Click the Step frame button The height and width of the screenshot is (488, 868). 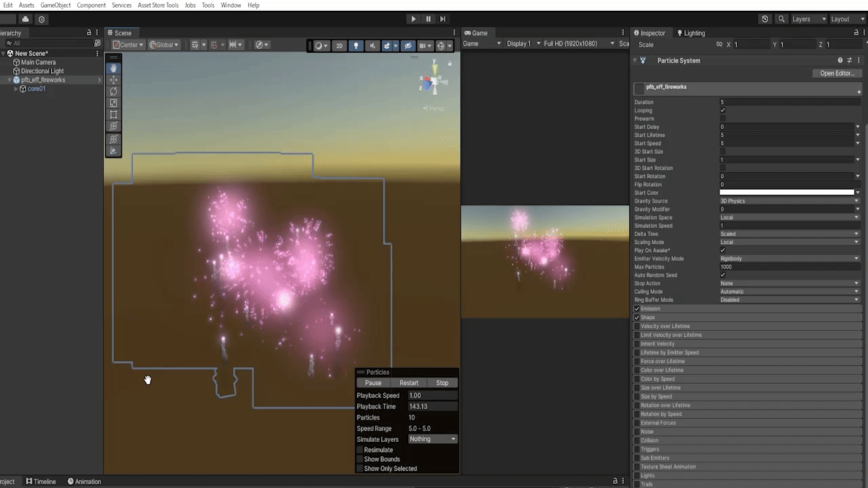[443, 19]
